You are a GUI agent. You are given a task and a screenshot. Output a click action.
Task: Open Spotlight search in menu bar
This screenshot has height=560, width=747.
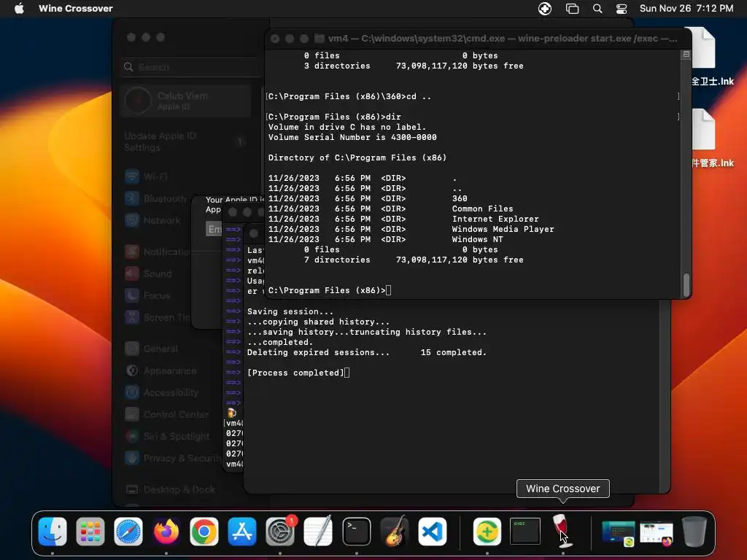(x=597, y=8)
